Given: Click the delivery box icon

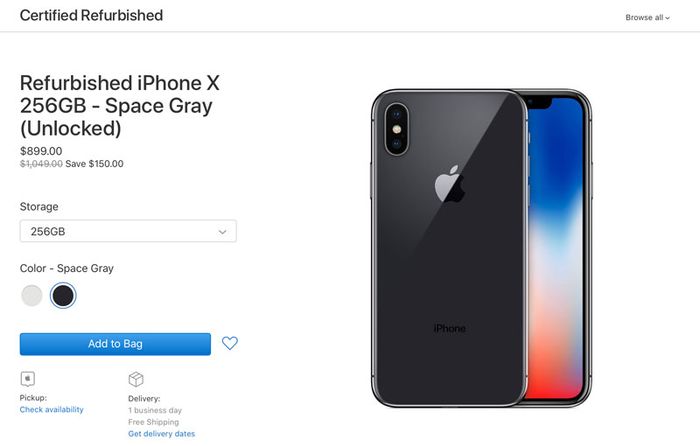Looking at the screenshot, I should click(x=136, y=379).
